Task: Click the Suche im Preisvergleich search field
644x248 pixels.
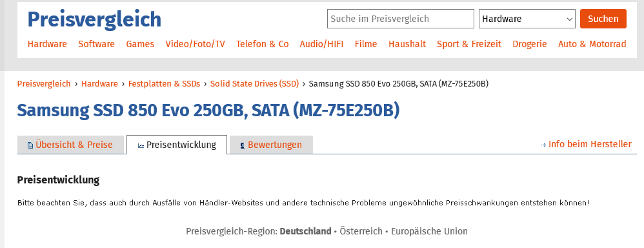Action: 401,19
